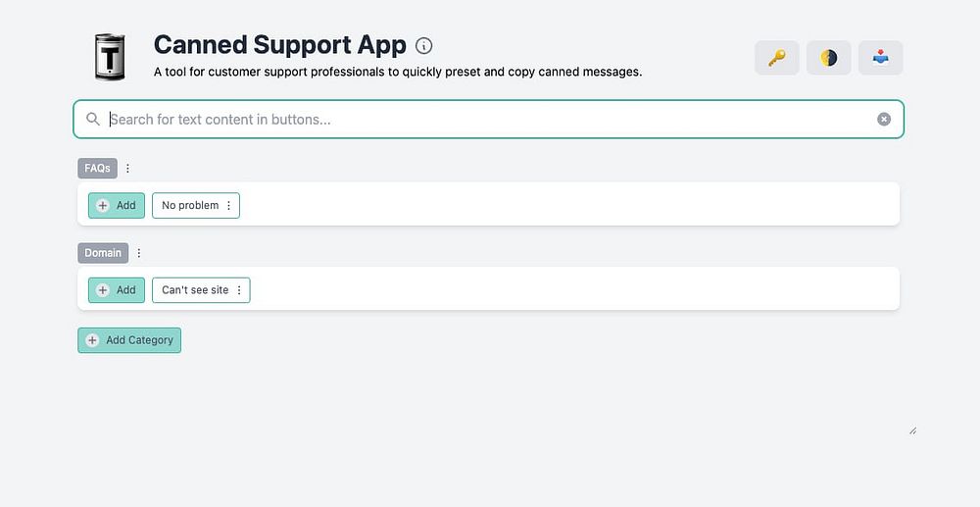Open the Domain category options menu
The width and height of the screenshot is (980, 507).
[x=139, y=253]
